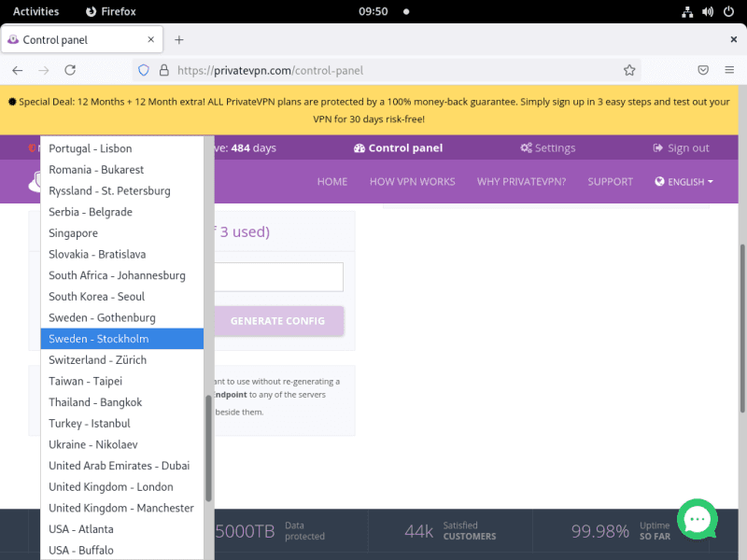
Task: Click the server list scrollbar thumb
Action: 208,448
